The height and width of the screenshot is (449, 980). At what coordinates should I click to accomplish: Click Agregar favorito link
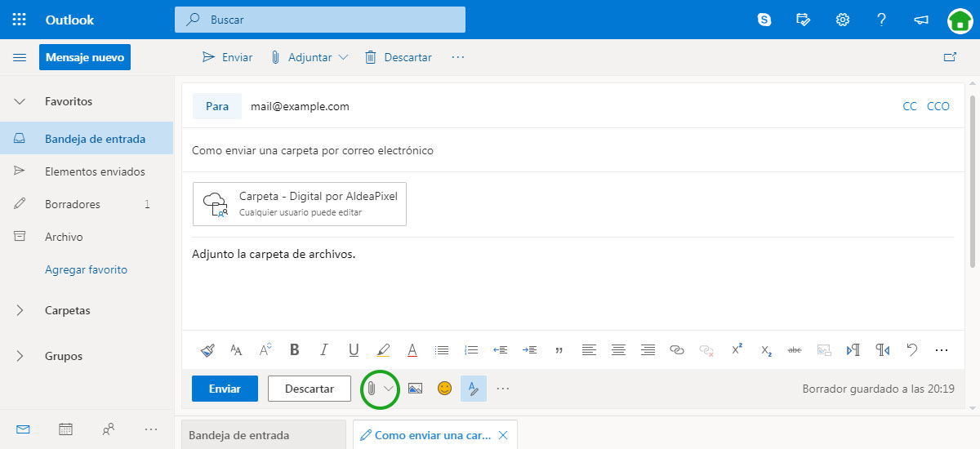pos(86,269)
